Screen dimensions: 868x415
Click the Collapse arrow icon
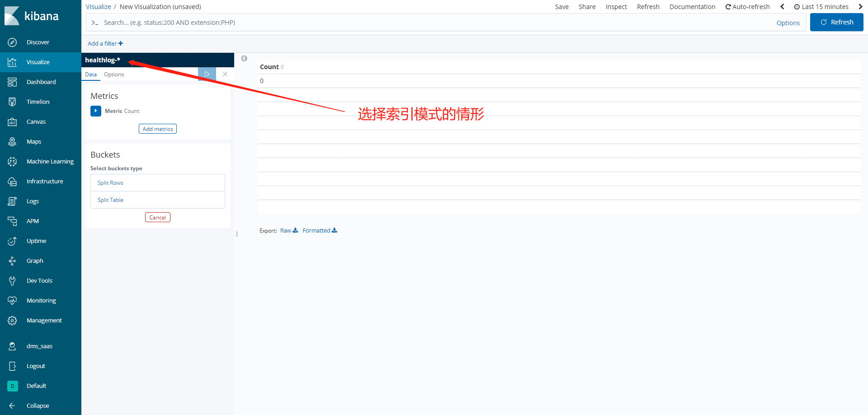tap(12, 406)
